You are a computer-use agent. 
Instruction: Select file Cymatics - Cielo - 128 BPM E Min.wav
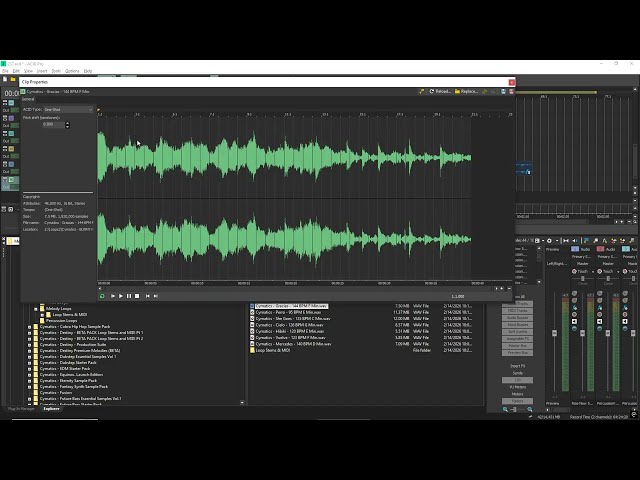289,325
